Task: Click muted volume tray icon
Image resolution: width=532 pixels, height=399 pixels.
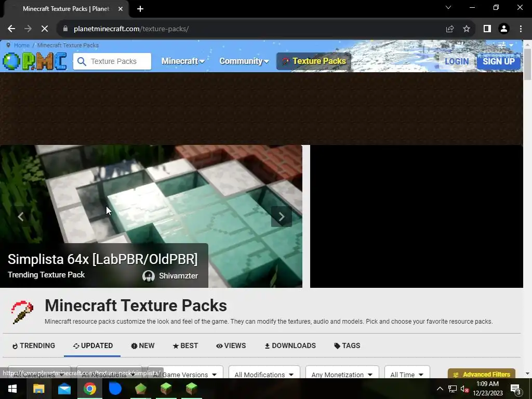Action: tap(464, 389)
